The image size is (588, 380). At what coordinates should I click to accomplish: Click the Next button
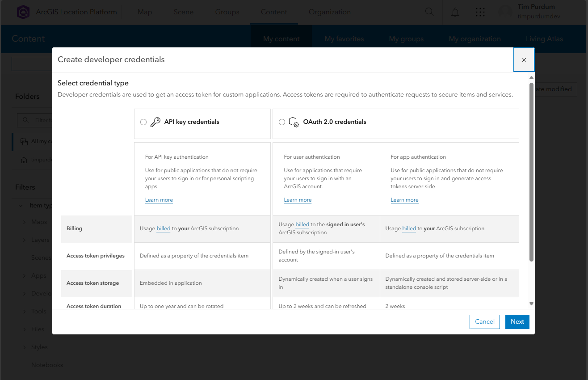[x=517, y=322]
